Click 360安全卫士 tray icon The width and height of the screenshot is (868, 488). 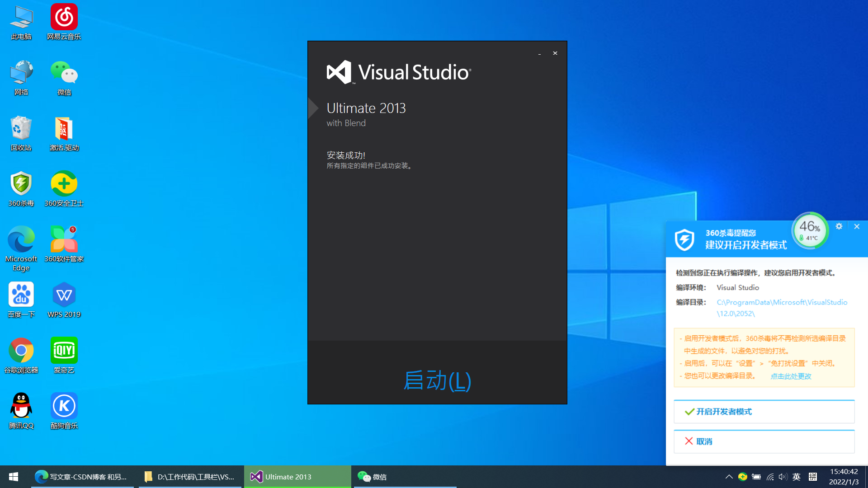(742, 477)
